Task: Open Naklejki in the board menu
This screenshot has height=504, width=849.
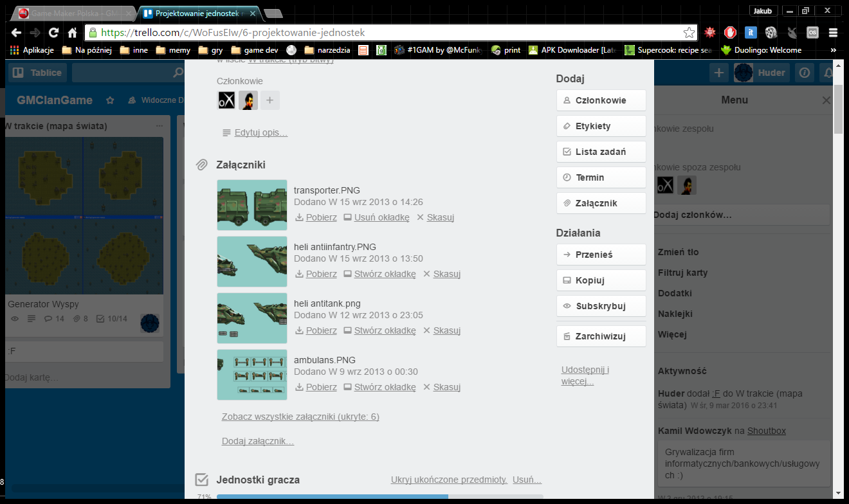Action: point(675,314)
